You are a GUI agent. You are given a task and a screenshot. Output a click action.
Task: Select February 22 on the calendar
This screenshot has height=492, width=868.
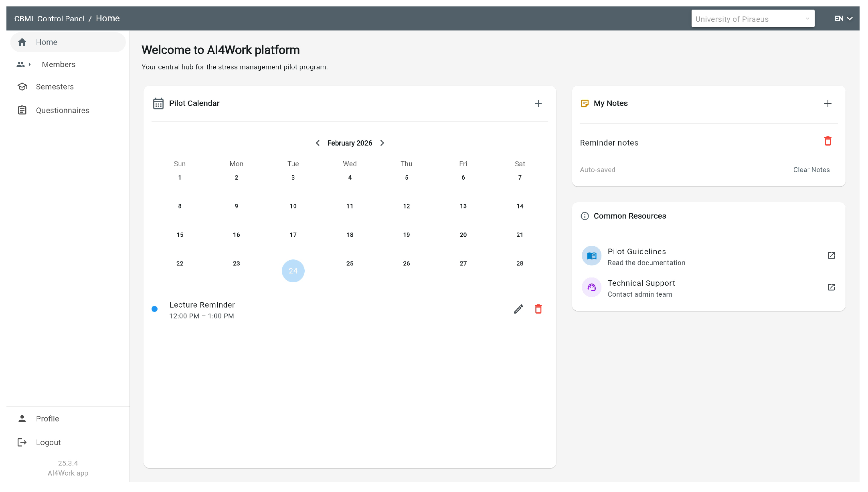point(180,263)
